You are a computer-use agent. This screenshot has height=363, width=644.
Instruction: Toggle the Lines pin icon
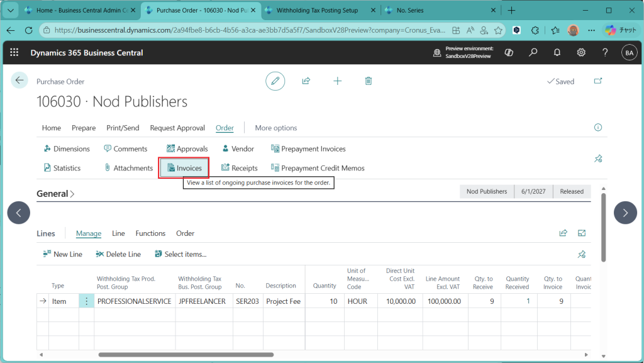coord(582,254)
